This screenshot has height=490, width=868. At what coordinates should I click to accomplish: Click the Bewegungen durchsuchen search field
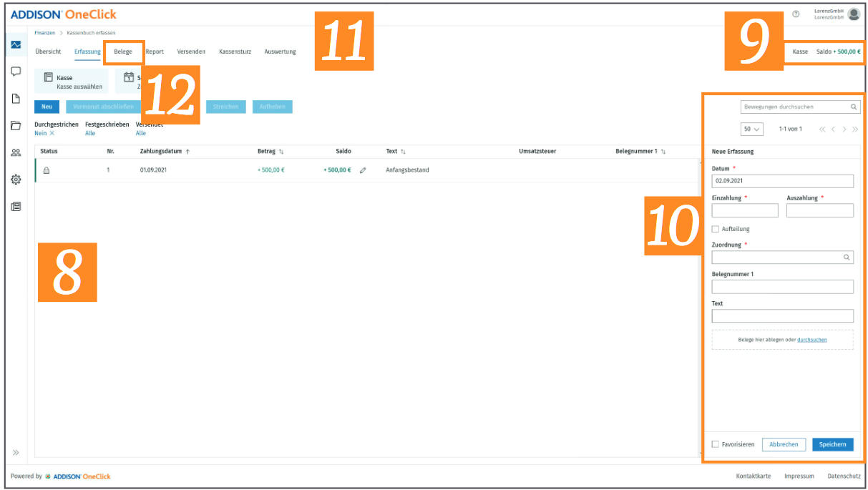(801, 107)
